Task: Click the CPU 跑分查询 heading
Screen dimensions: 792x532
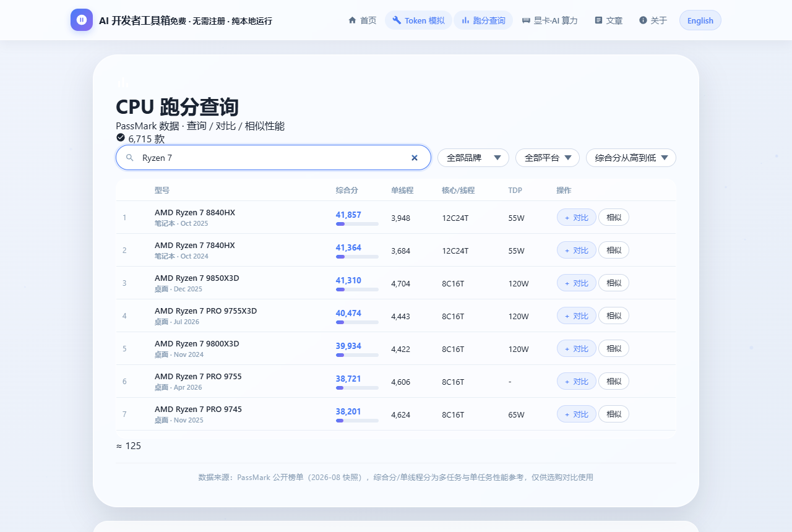Action: tap(177, 106)
